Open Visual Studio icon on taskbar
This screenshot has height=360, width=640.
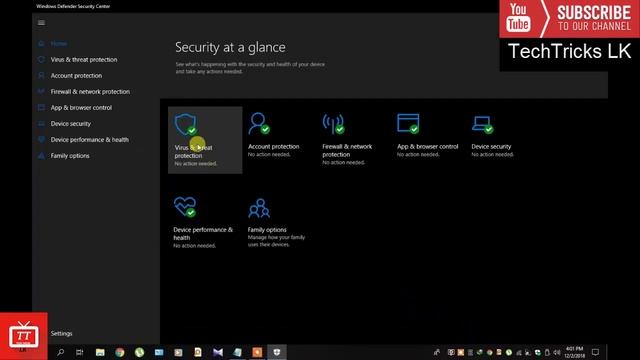[218, 352]
